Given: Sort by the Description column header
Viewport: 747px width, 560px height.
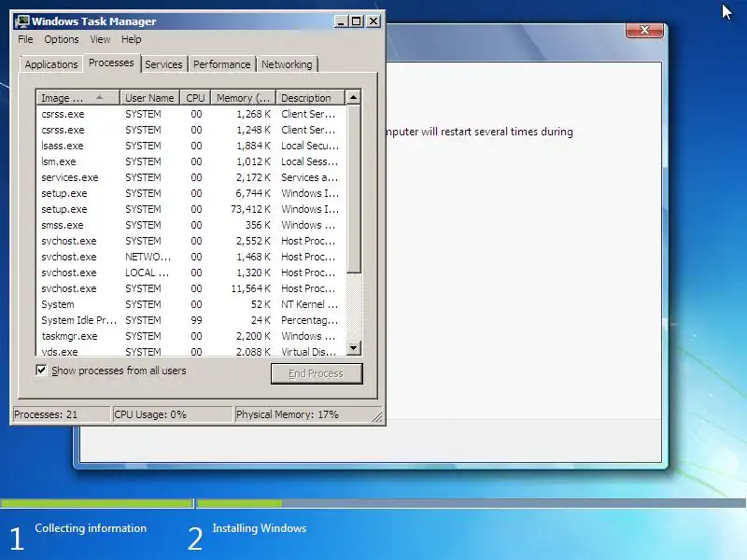Looking at the screenshot, I should [x=310, y=98].
